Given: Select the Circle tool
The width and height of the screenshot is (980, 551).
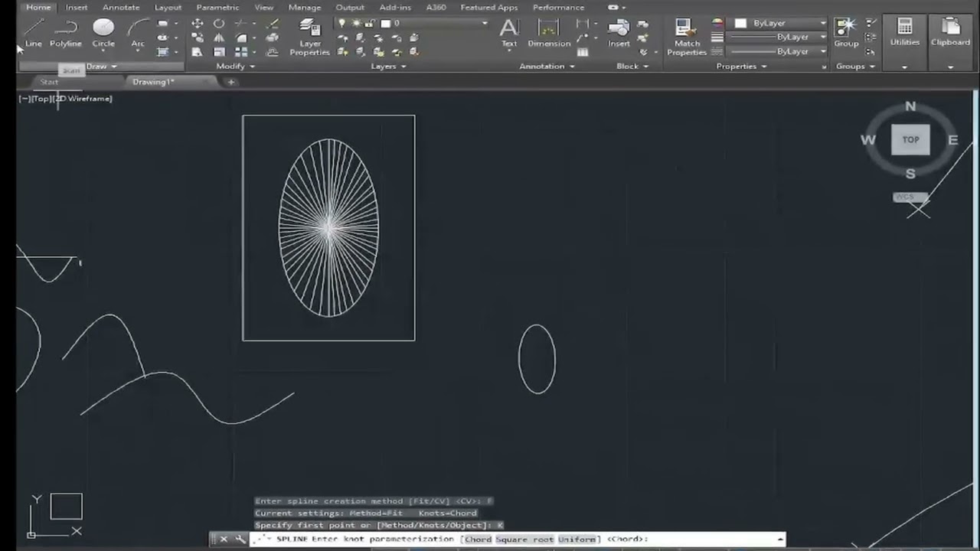Looking at the screenshot, I should (x=103, y=33).
